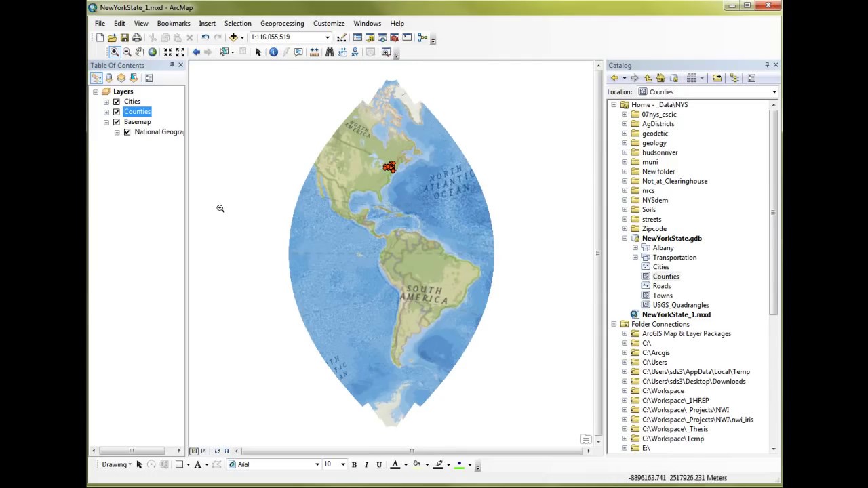Toggle underline text formatting
This screenshot has width=868, height=488.
tap(379, 464)
